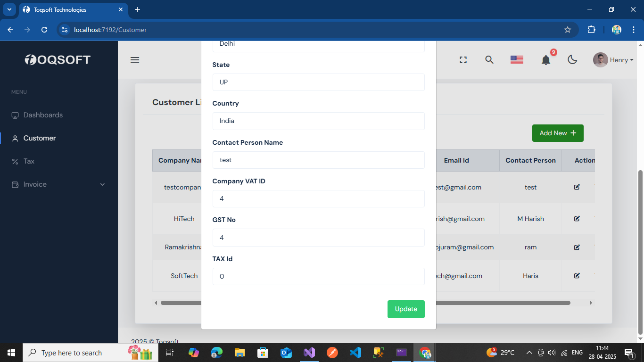Toggle dark mode moon icon

point(572,59)
